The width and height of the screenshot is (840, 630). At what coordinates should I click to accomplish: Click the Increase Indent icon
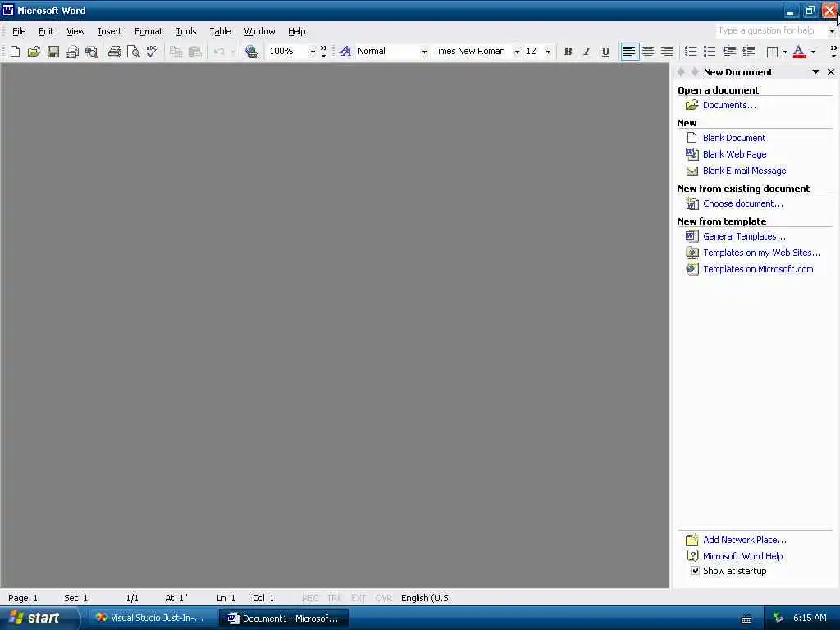[748, 52]
